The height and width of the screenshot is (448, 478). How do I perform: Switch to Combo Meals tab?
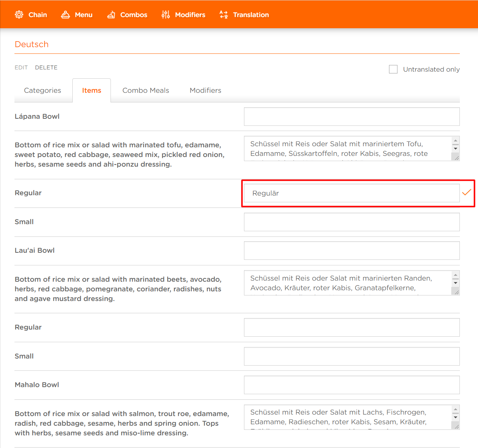[x=146, y=91]
